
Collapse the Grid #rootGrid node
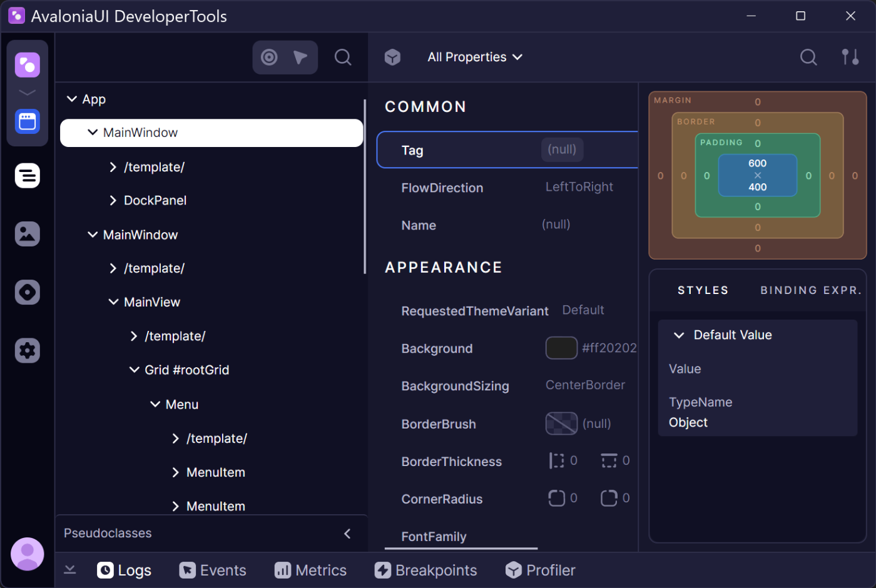(134, 370)
